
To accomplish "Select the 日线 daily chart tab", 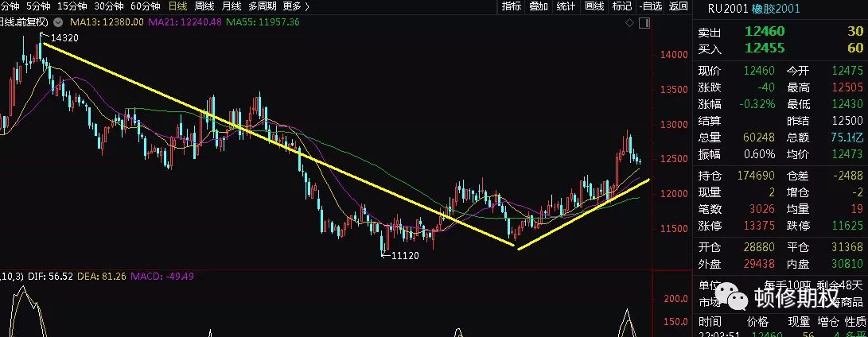I will 177,6.
